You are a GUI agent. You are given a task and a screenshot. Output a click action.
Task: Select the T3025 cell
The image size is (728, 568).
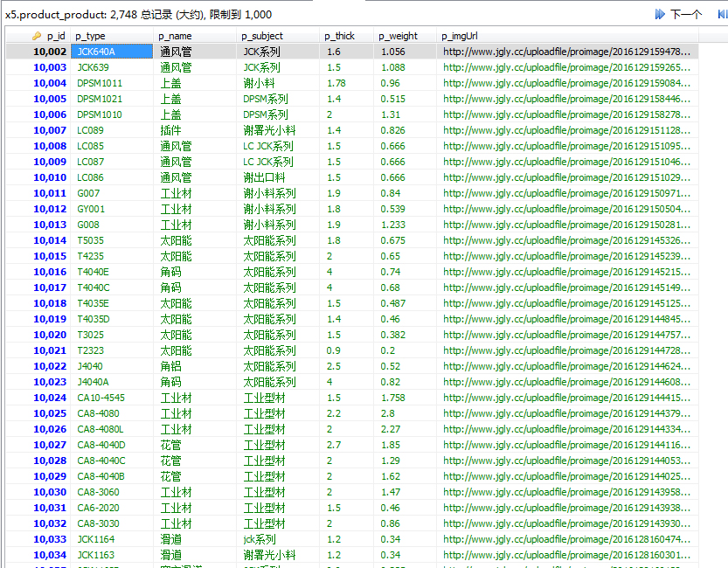[112, 335]
